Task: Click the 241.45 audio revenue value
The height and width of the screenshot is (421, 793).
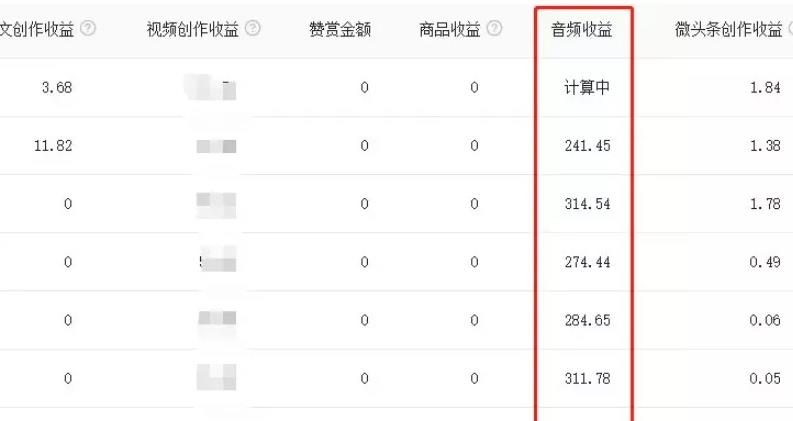Action: click(588, 146)
